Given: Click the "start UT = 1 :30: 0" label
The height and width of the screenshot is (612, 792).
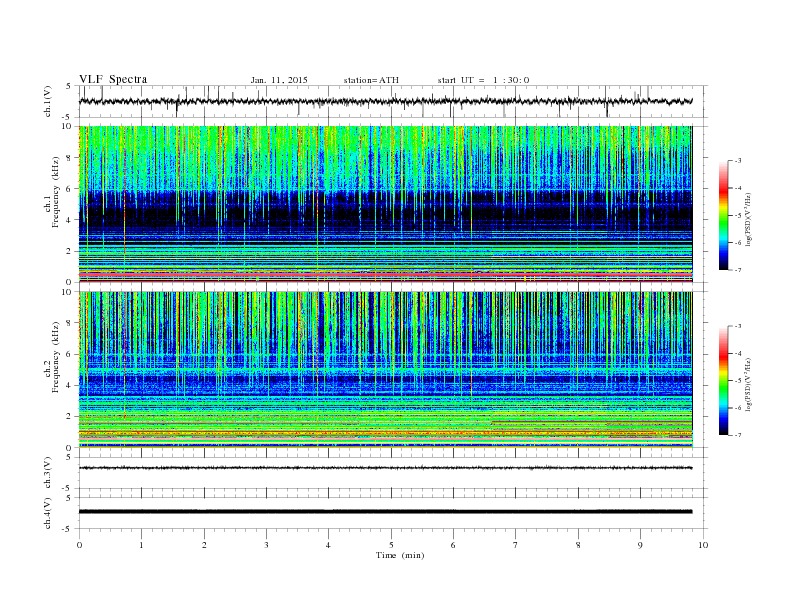Looking at the screenshot, I should tap(483, 80).
